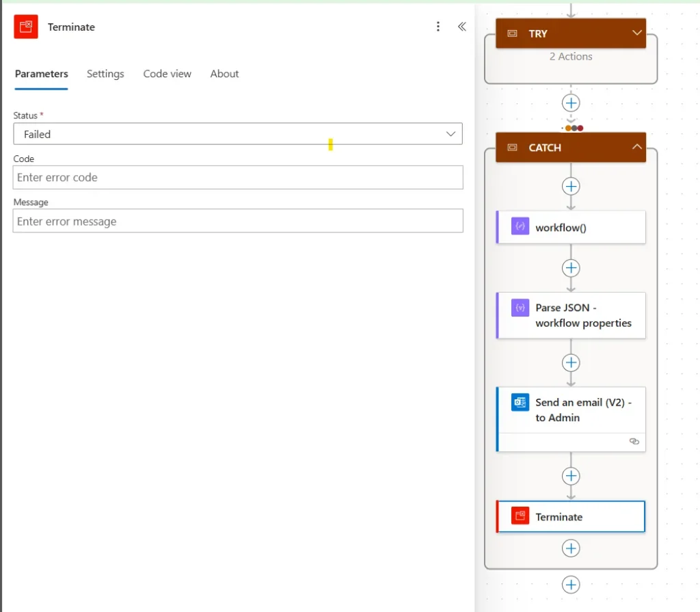Click the purple workflow() compose icon
The width and height of the screenshot is (700, 612).
click(x=520, y=226)
